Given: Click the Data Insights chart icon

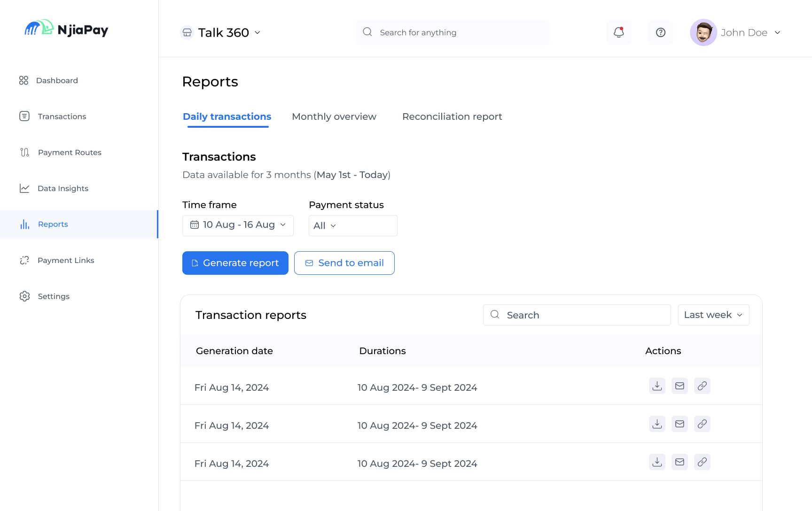Looking at the screenshot, I should (24, 188).
